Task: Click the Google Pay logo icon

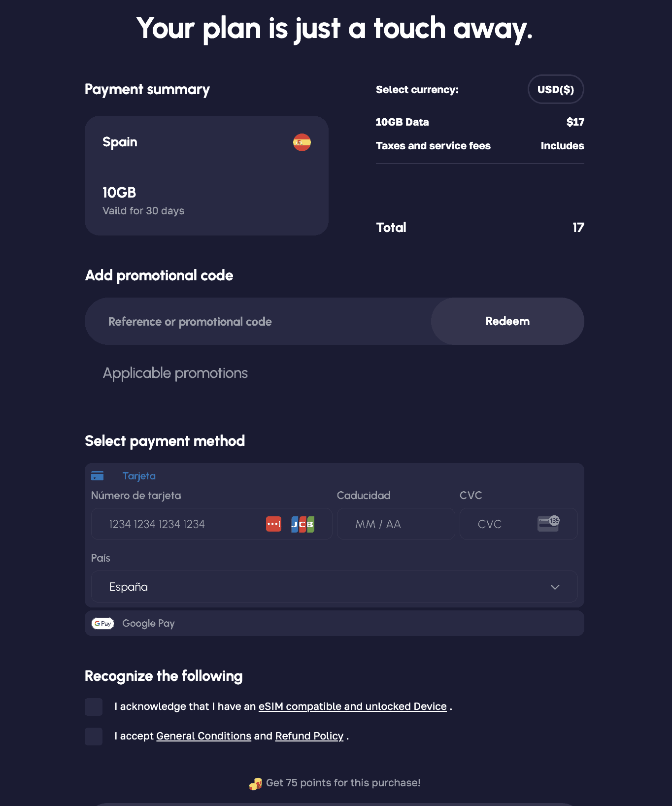Action: (103, 624)
